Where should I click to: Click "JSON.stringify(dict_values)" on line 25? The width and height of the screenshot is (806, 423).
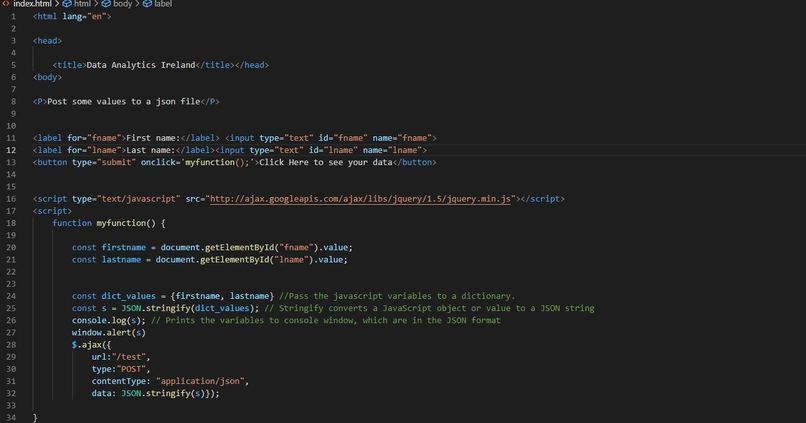pyautogui.click(x=188, y=308)
